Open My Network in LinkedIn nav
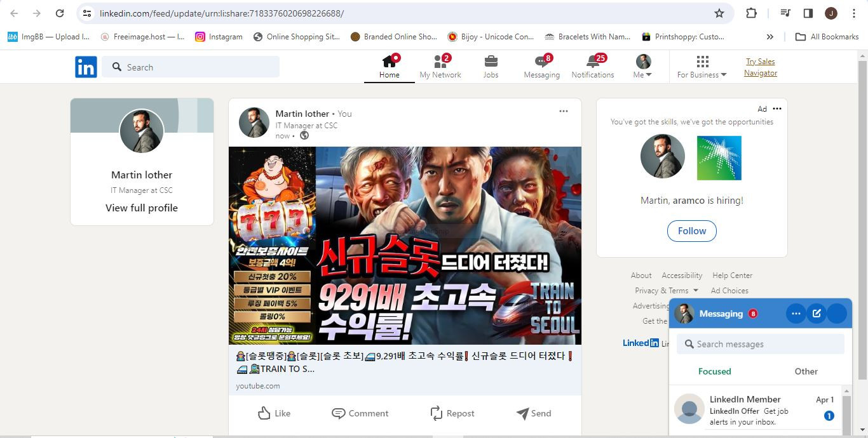 tap(440, 67)
